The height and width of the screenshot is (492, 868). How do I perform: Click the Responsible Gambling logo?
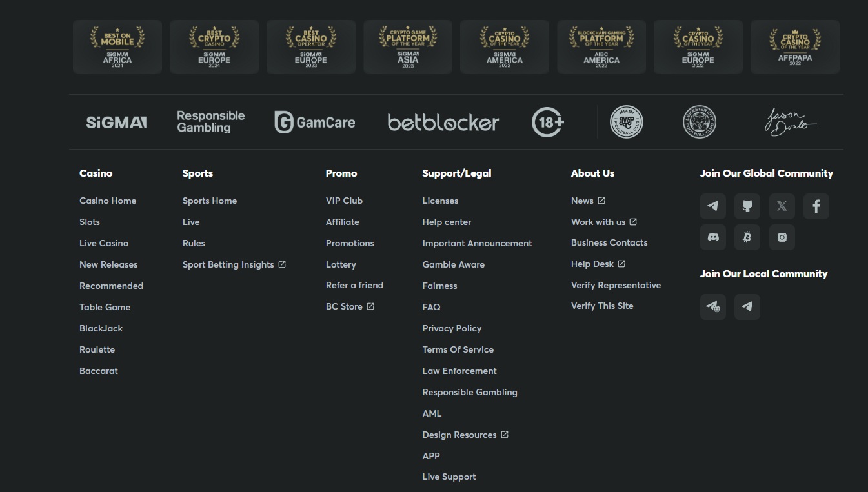pyautogui.click(x=211, y=122)
